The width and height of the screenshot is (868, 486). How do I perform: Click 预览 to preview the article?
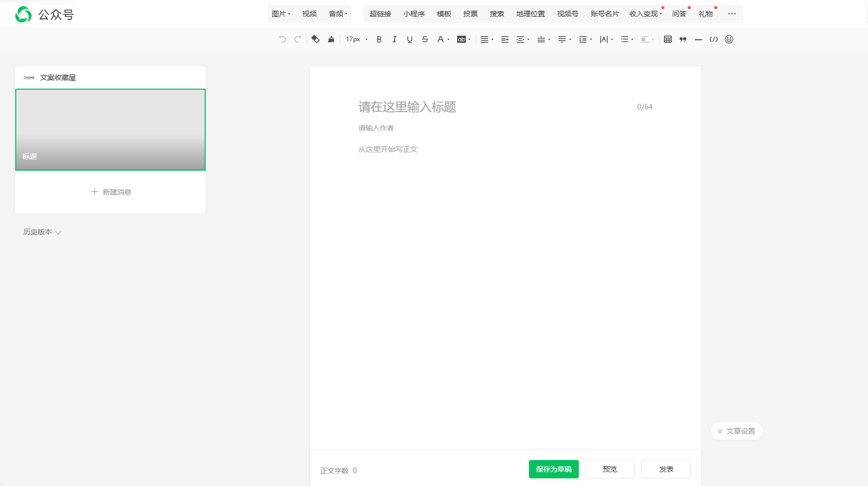609,469
